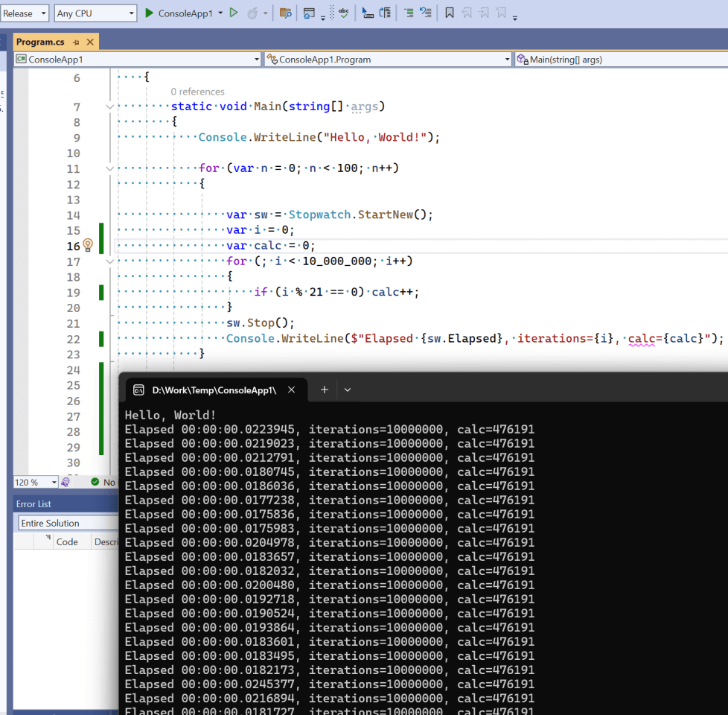Click the Code column header in Error List
Viewport: 728px width, 715px height.
[67, 541]
